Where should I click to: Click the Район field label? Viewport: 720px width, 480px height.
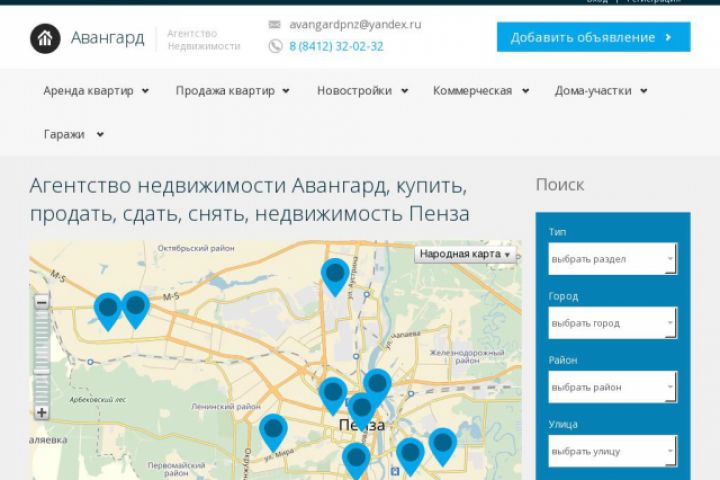pos(563,360)
